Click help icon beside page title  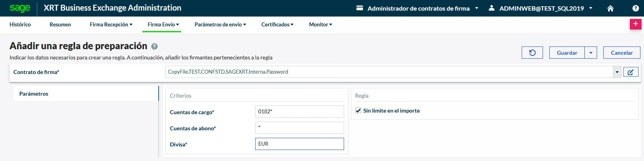coord(154,46)
